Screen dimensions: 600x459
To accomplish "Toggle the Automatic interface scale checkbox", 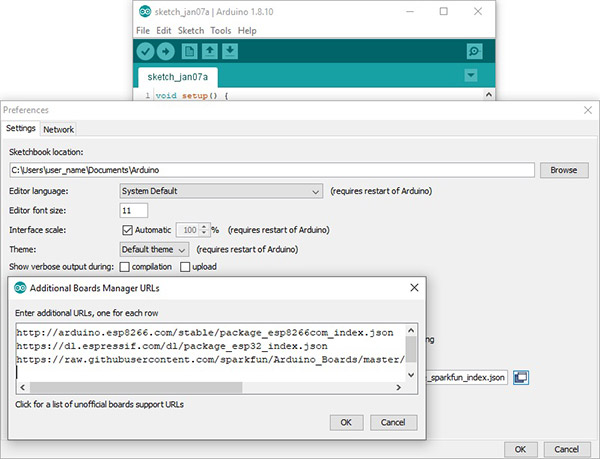I will [127, 230].
